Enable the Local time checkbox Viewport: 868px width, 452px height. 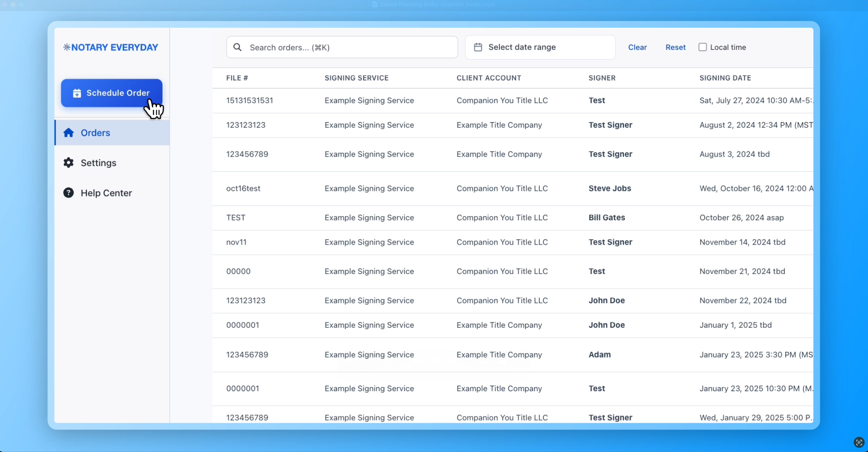703,47
